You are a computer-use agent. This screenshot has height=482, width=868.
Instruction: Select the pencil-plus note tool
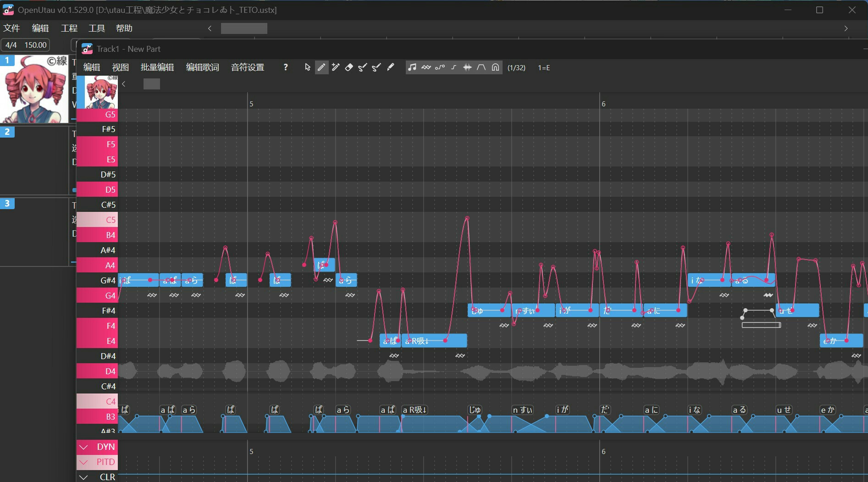[335, 67]
